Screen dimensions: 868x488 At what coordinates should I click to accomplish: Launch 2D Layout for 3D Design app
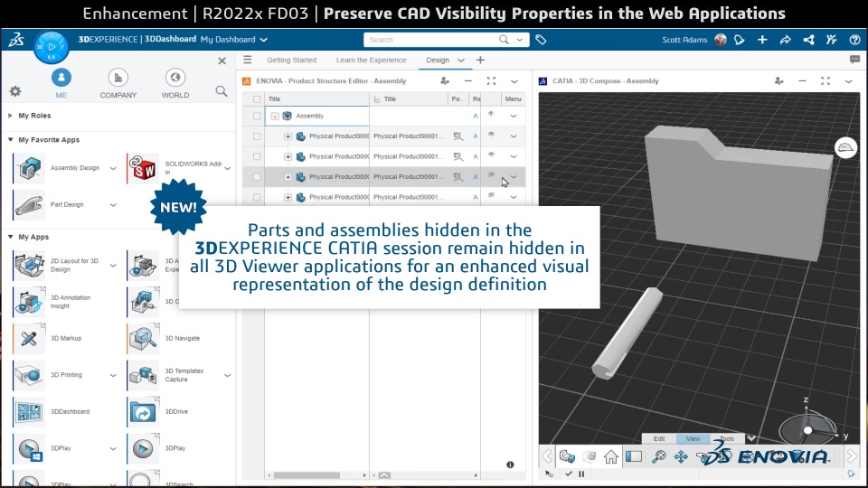point(29,265)
